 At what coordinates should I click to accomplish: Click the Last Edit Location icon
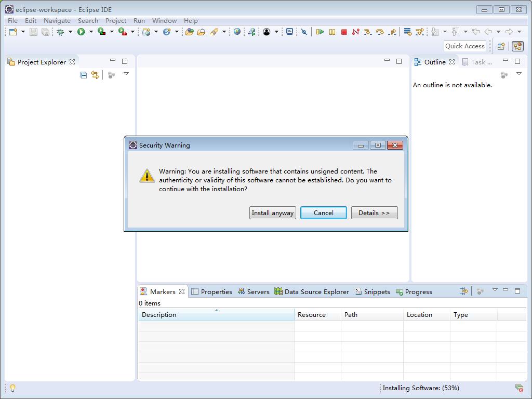476,32
